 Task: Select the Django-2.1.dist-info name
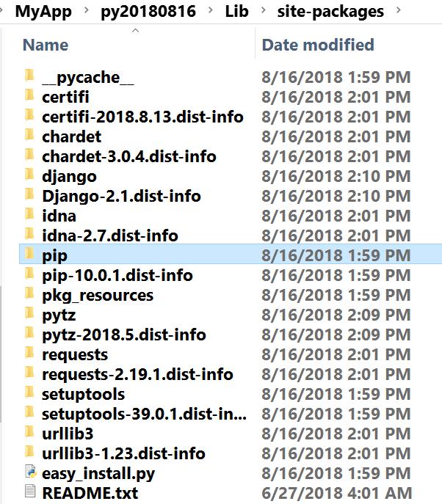pos(122,197)
